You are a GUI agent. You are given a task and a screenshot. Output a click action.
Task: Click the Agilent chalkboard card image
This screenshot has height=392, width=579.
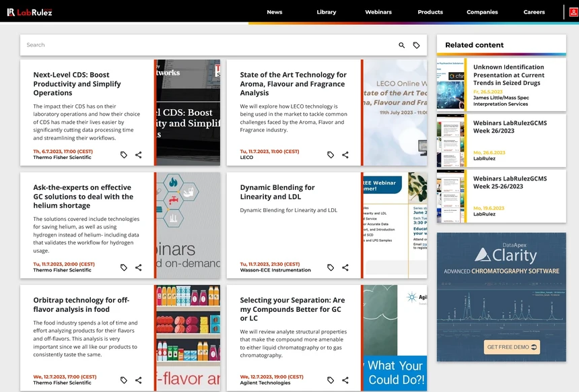(x=395, y=338)
